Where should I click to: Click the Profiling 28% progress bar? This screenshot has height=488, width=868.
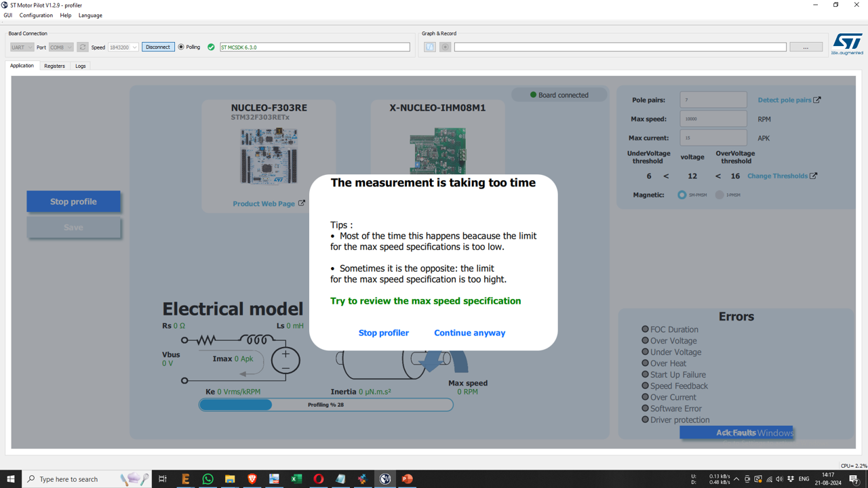point(325,404)
